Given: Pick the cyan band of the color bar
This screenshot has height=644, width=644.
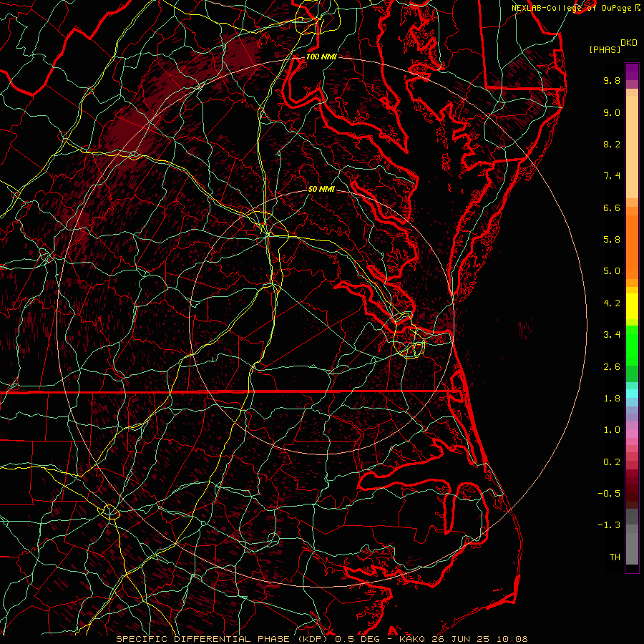Looking at the screenshot, I should click(x=632, y=394).
